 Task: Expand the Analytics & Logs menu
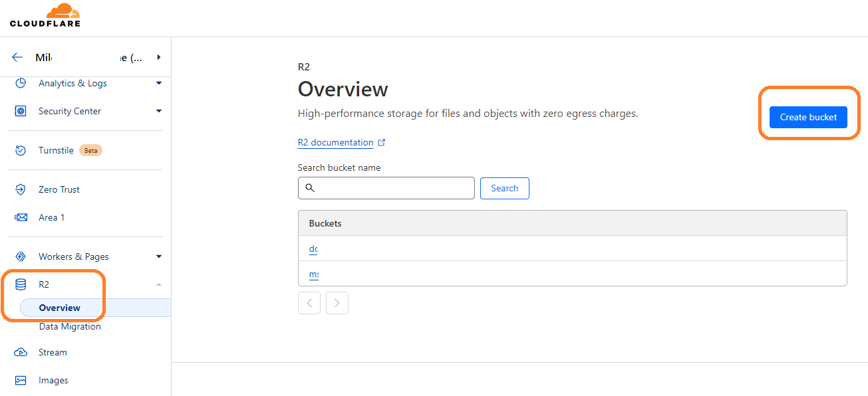click(x=158, y=83)
